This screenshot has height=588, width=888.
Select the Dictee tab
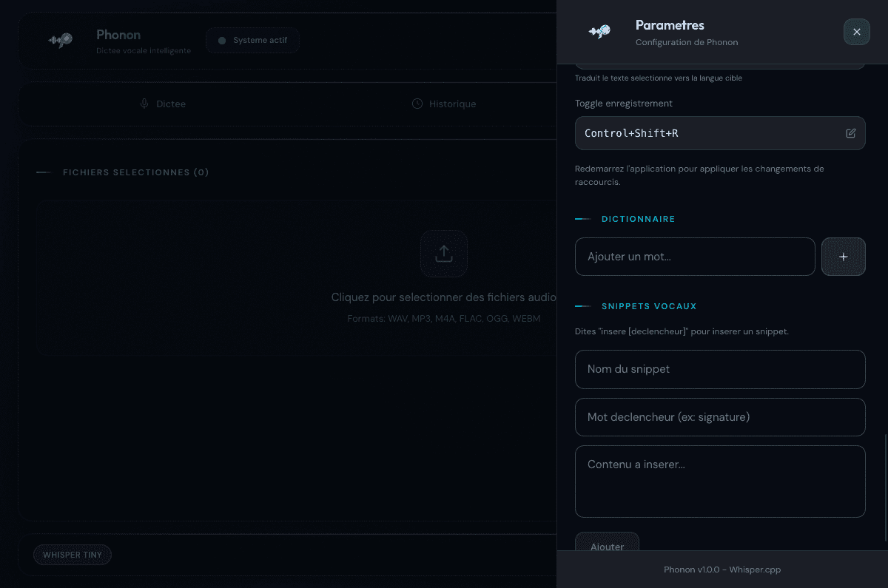163,104
